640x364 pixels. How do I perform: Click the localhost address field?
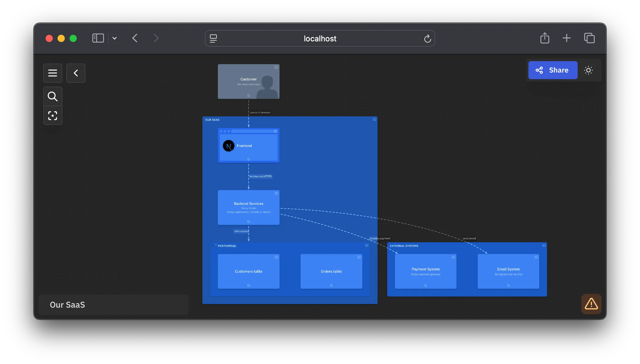320,38
